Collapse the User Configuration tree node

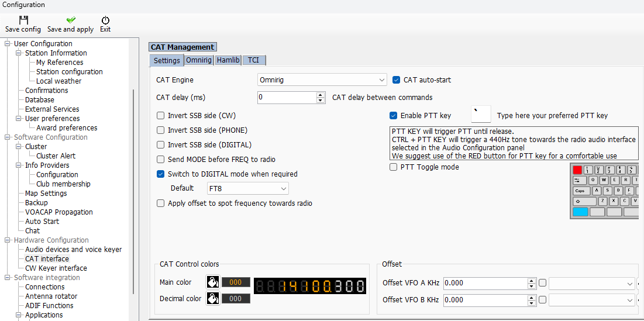(x=6, y=43)
